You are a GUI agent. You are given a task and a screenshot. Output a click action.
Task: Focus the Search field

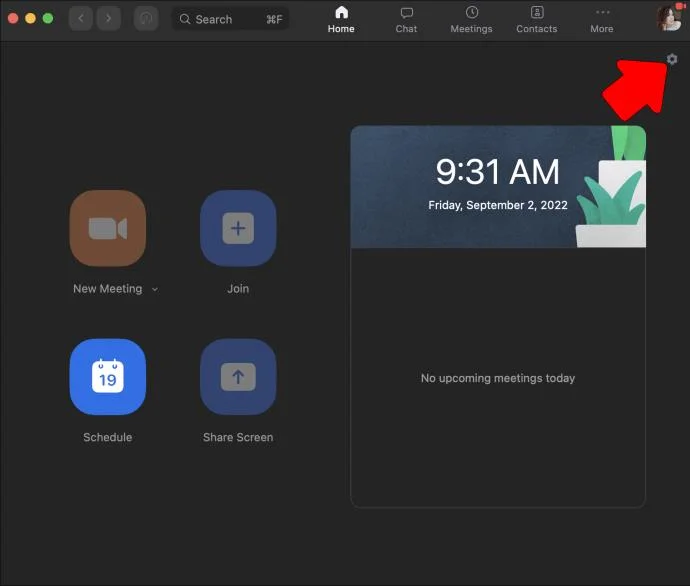tap(231, 19)
